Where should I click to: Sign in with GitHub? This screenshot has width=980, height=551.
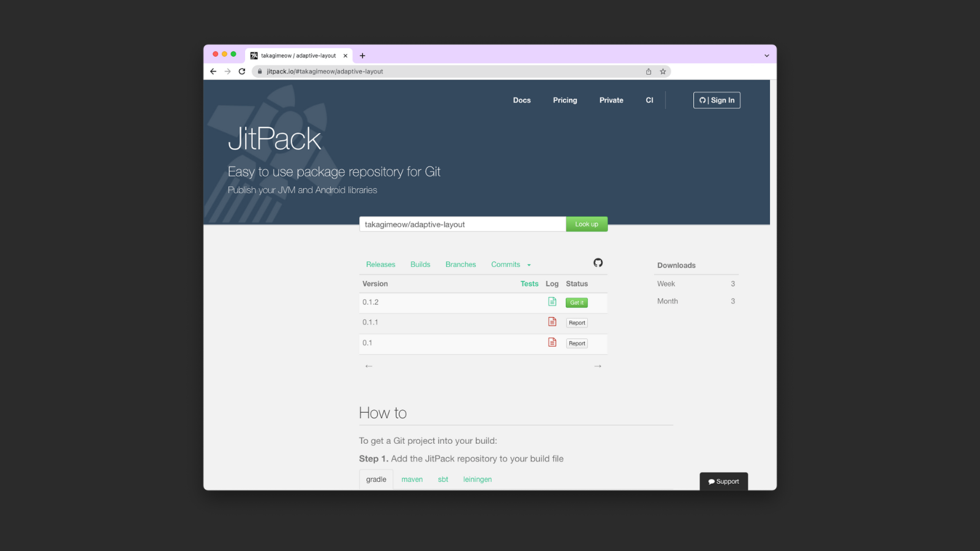click(717, 100)
